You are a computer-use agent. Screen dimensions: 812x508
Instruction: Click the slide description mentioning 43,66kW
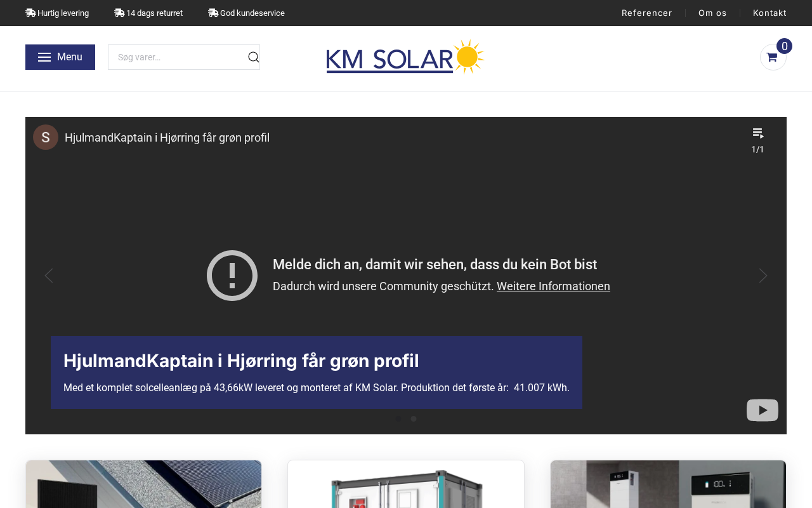317,387
